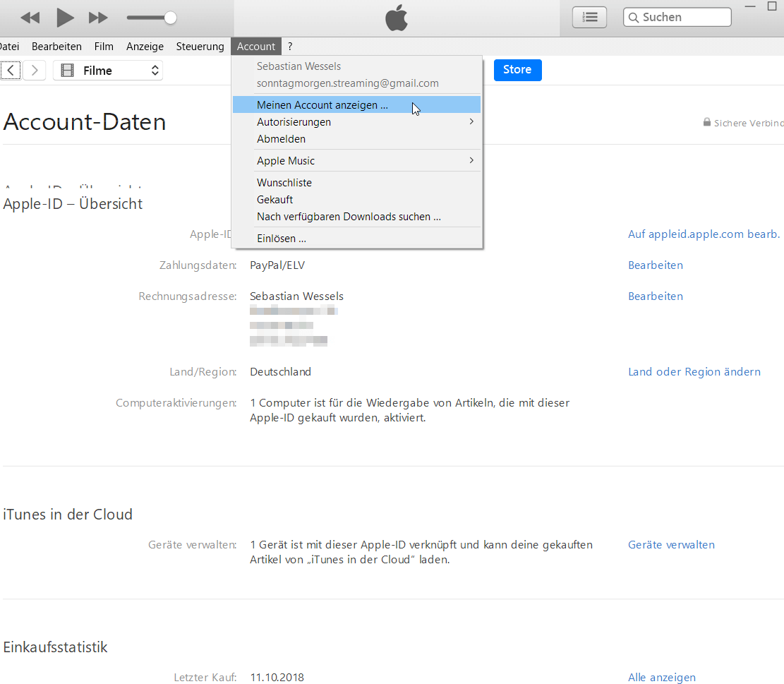Click Auf appleid.apple.com bearb. link
Screen dimensions: 784x684
pyautogui.click(x=704, y=234)
